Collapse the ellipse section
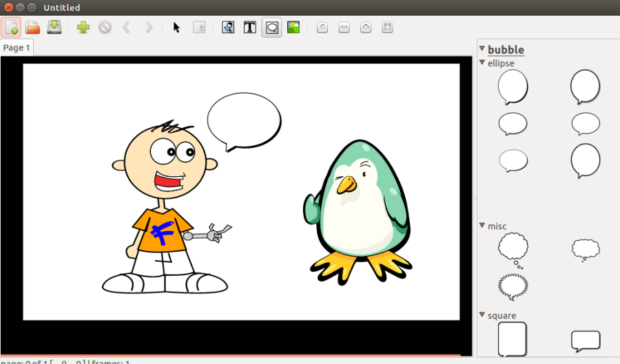This screenshot has width=620, height=364. point(482,63)
